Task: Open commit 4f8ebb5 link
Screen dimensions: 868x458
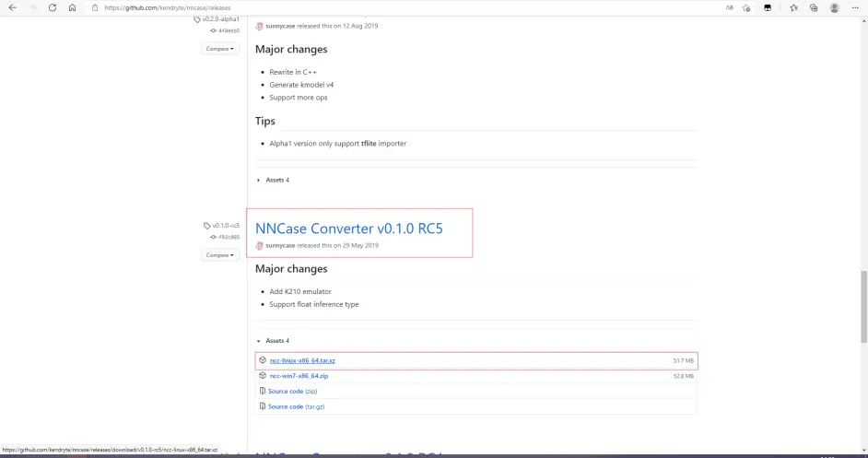Action: (x=229, y=31)
